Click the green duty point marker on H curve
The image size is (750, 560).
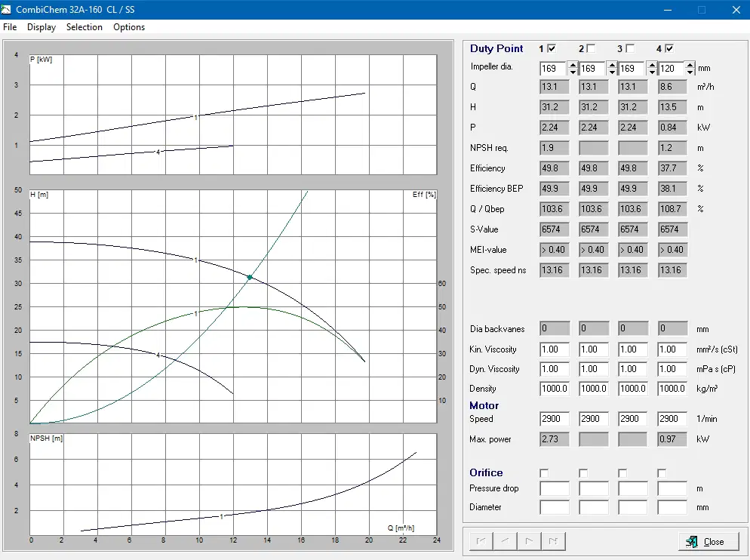click(250, 277)
